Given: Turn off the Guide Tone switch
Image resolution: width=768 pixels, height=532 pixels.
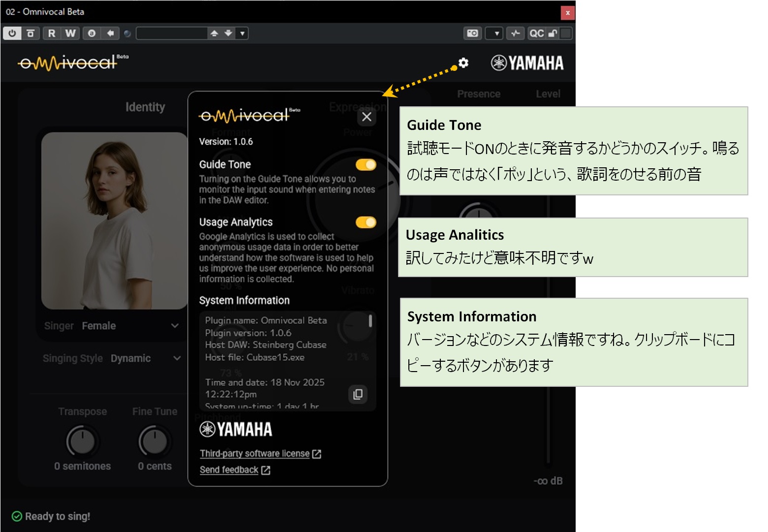Looking at the screenshot, I should tap(366, 165).
